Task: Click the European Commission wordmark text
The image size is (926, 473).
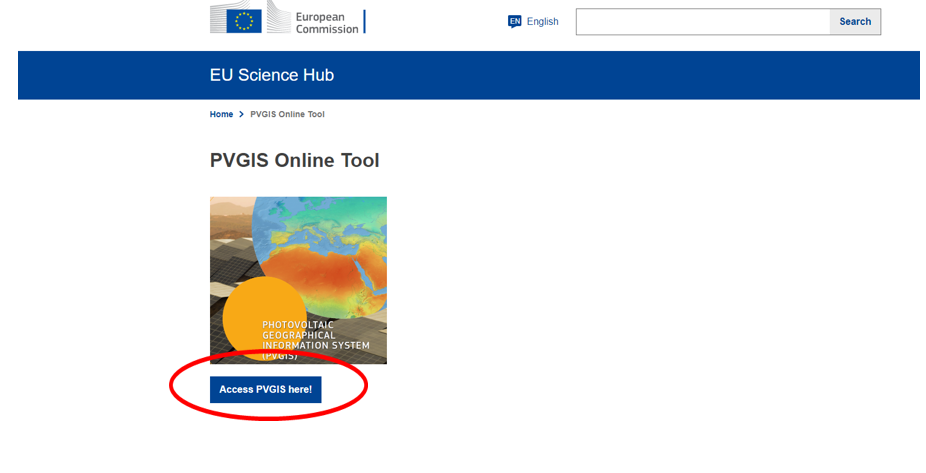Action: pyautogui.click(x=326, y=22)
